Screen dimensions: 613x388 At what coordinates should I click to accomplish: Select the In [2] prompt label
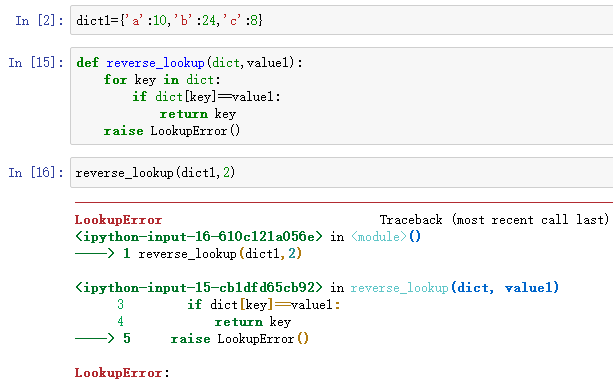coord(39,20)
